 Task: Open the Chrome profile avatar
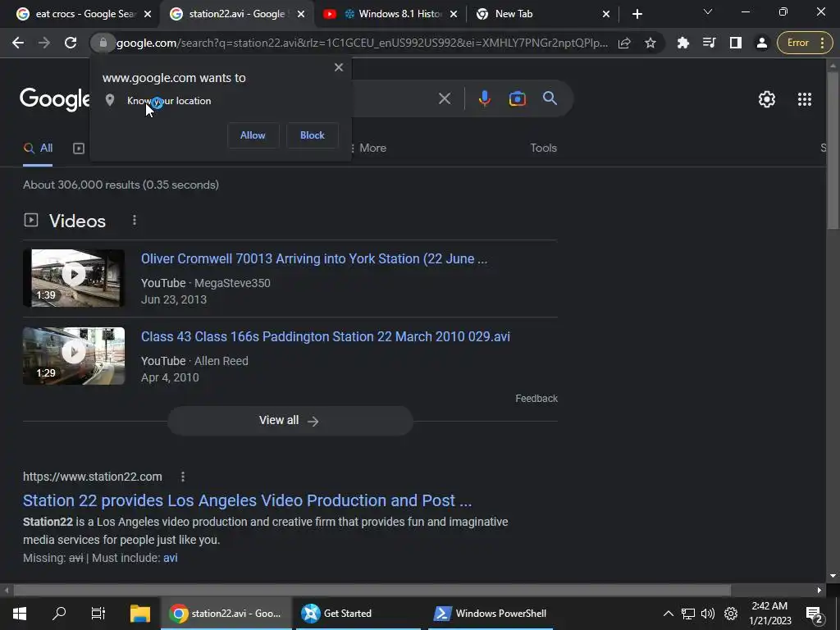coord(761,43)
